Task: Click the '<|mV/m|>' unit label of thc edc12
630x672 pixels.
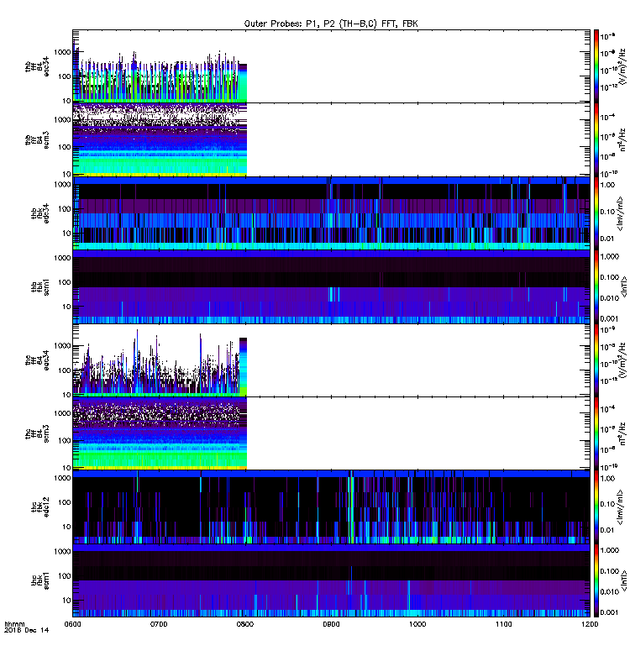Action: click(x=620, y=507)
